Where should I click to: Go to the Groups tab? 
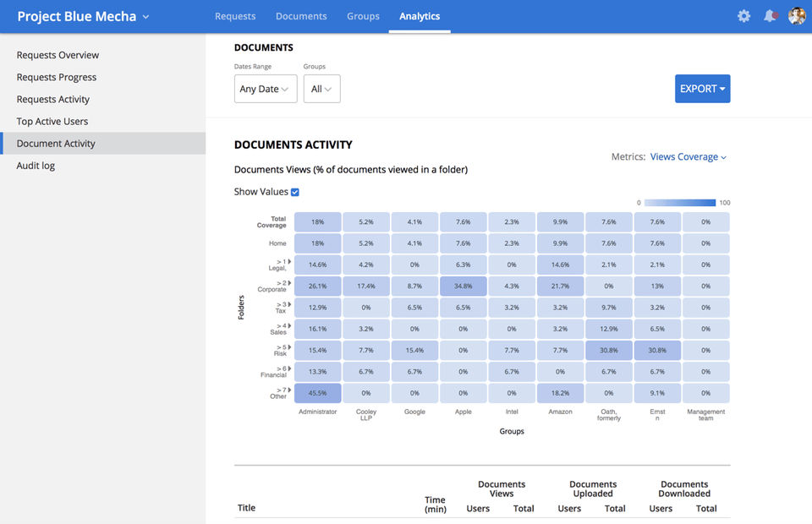363,16
